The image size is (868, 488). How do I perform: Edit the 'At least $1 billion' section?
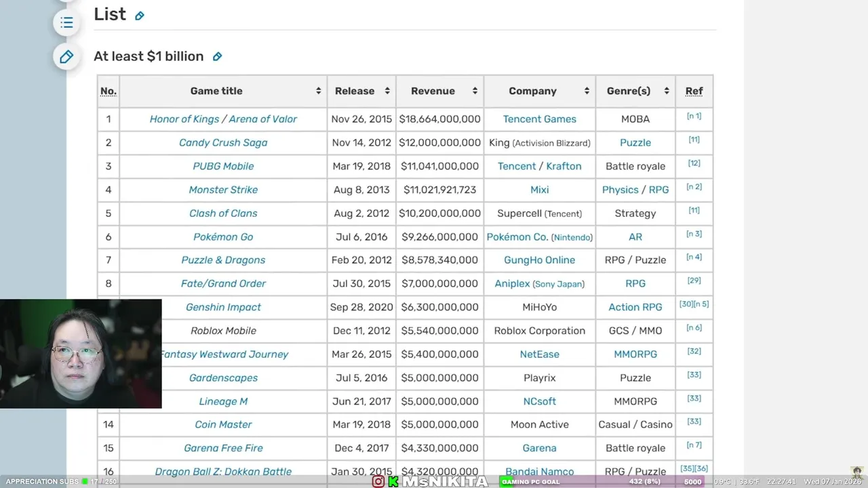pyautogui.click(x=218, y=57)
